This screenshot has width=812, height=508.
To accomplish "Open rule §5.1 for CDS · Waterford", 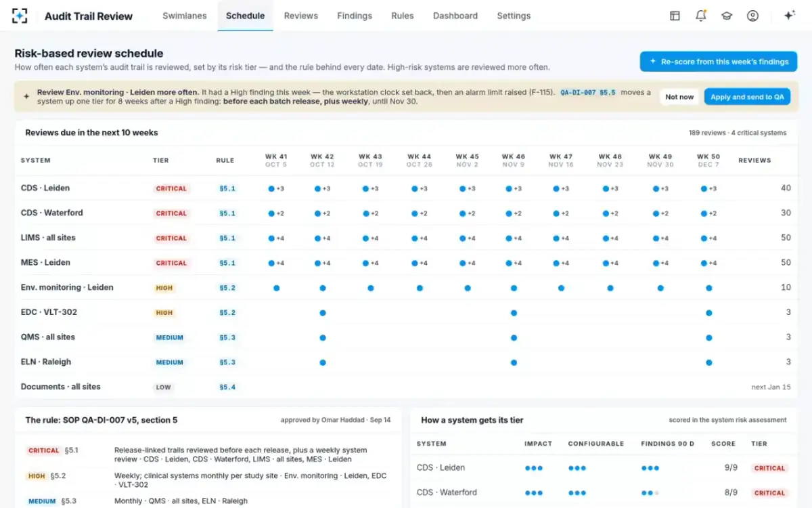I will click(x=227, y=213).
